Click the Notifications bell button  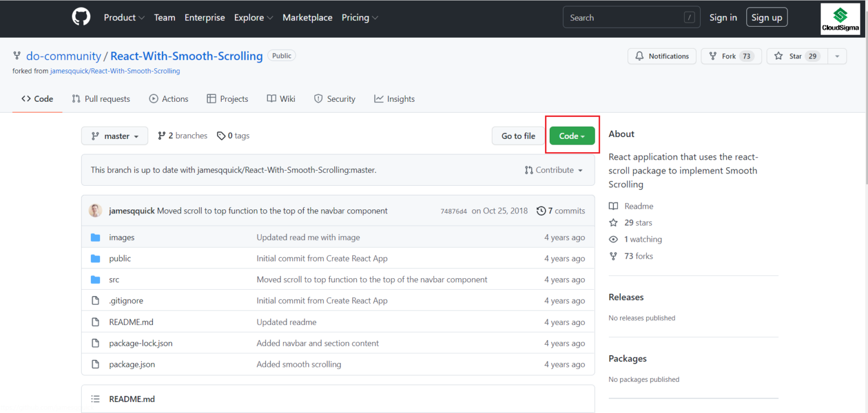pyautogui.click(x=661, y=56)
